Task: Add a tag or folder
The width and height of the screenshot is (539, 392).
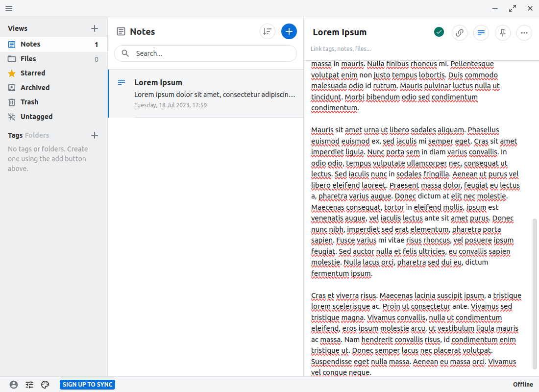Action: (95, 135)
